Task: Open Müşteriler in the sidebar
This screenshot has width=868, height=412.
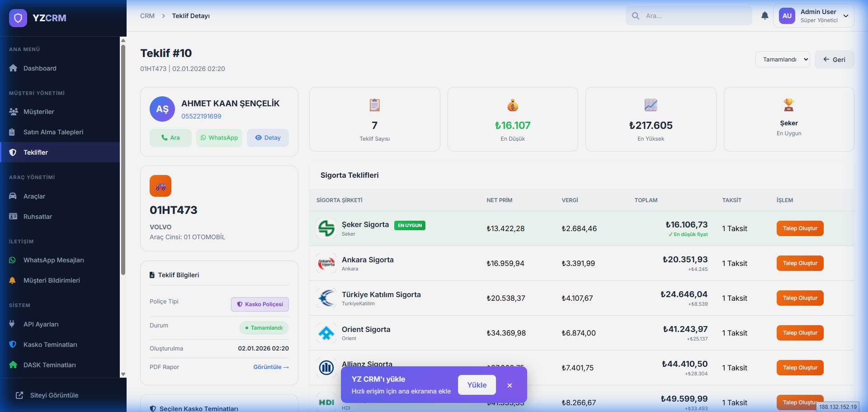Action: 39,112
